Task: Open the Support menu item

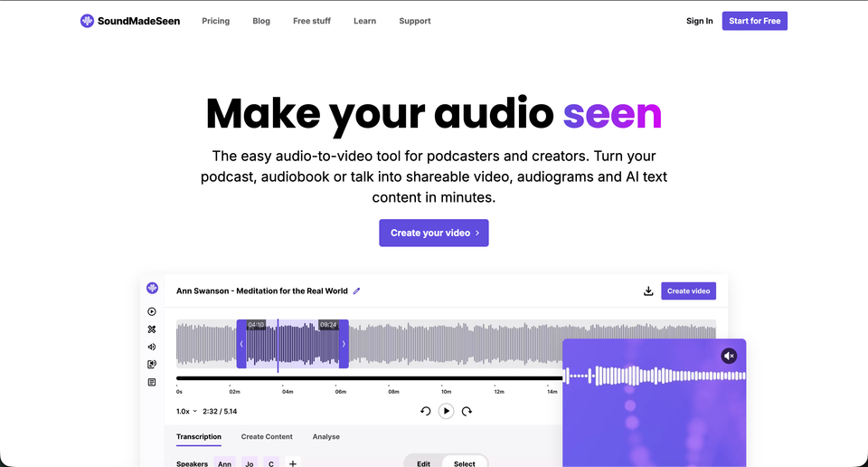Action: 415,21
